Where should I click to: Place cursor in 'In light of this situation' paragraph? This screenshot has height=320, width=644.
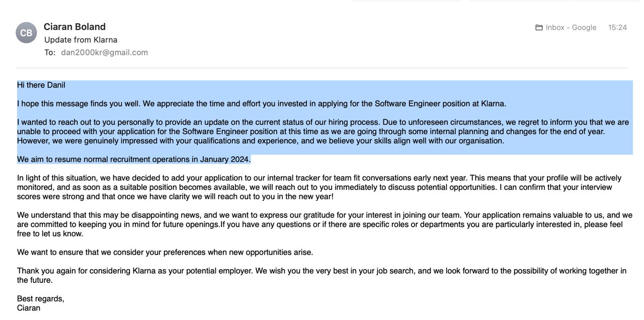click(319, 187)
